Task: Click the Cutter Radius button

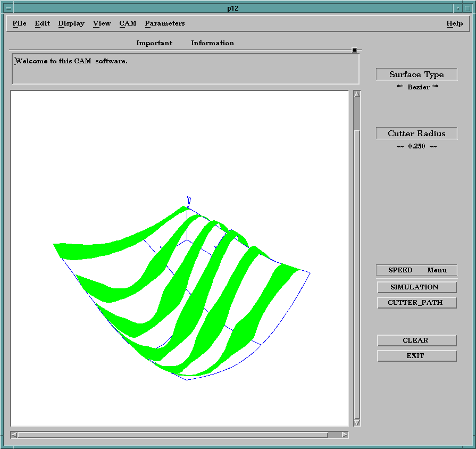Action: tap(416, 134)
